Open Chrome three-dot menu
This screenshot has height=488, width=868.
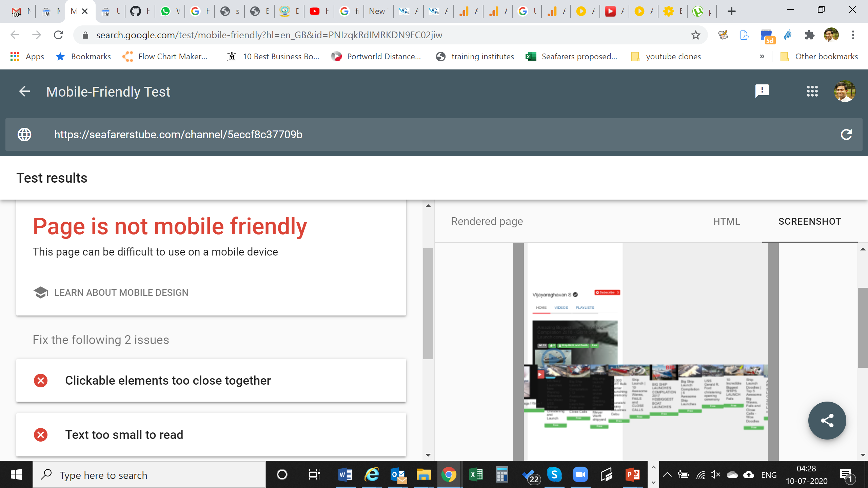[853, 35]
